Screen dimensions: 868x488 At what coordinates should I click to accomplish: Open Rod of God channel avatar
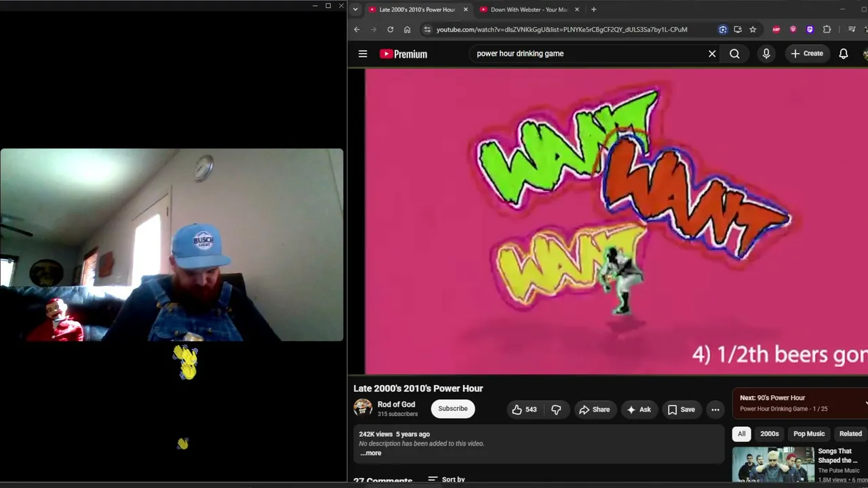click(363, 407)
